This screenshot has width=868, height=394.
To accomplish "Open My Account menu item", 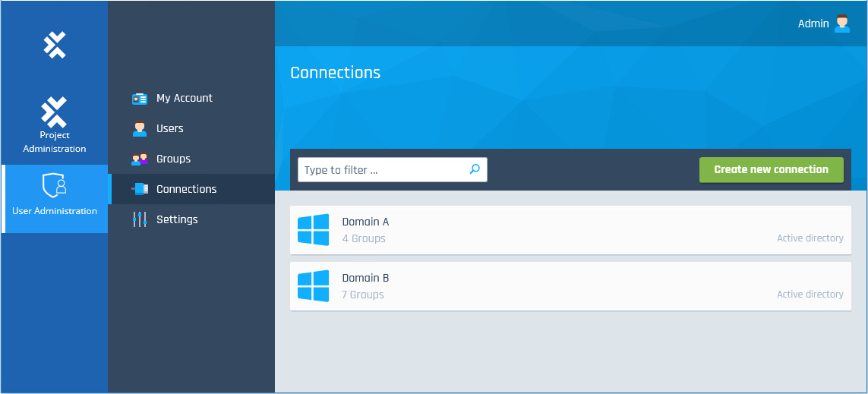I will (191, 99).
